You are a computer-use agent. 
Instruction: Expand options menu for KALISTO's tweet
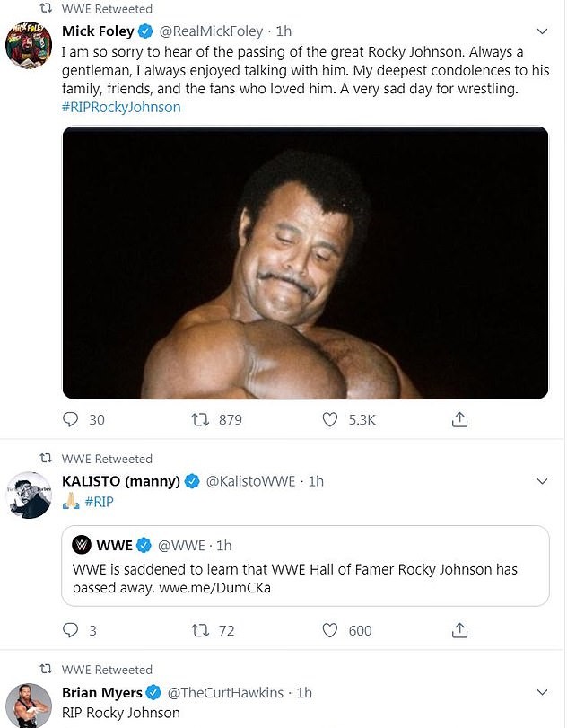point(541,482)
